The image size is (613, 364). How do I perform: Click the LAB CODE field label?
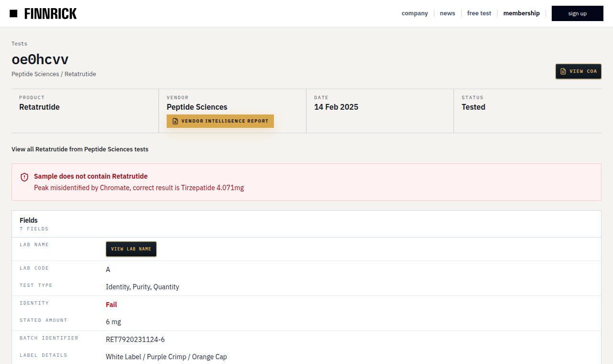point(34,268)
